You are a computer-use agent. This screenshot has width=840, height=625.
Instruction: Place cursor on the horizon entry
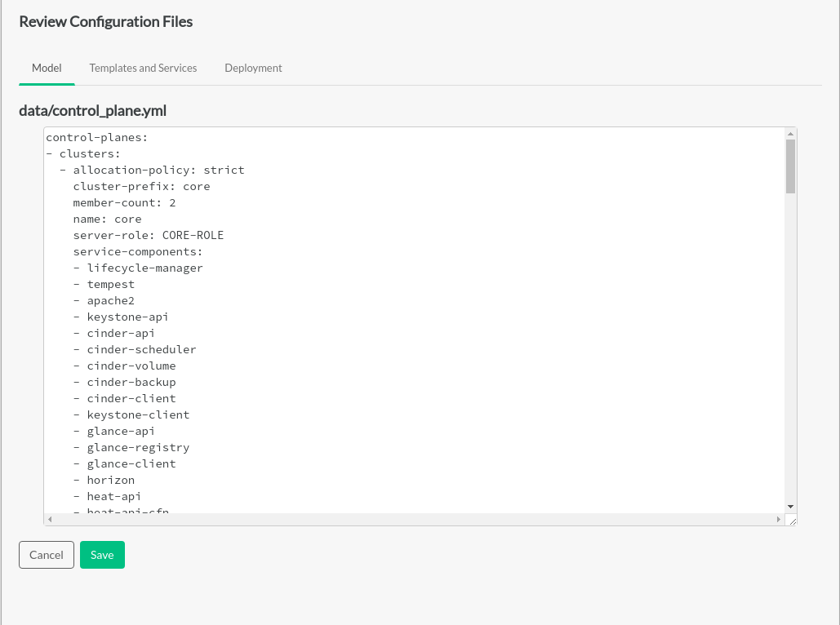(110, 481)
